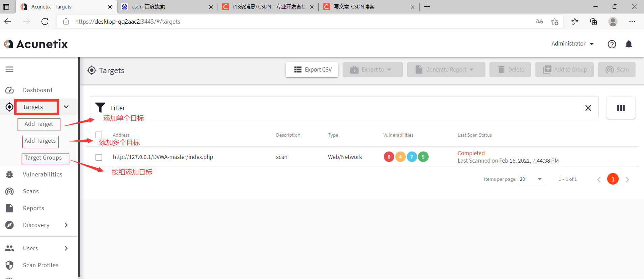Open the column chooser icon button
644x279 pixels.
coord(621,108)
